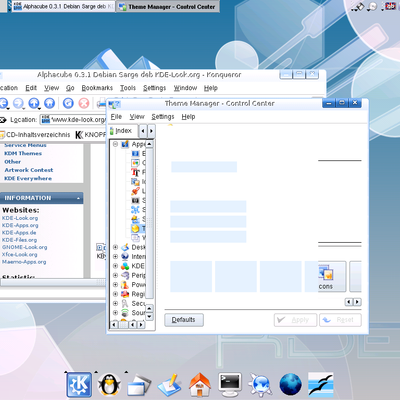Image resolution: width=400 pixels, height=400 pixels.
Task: Open the Bookmarks menu in Konqueror
Action: (97, 88)
